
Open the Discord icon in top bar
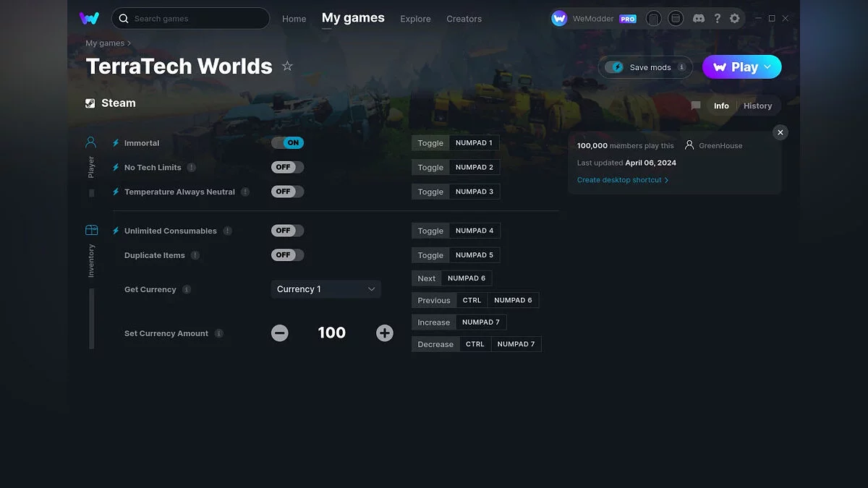(699, 18)
